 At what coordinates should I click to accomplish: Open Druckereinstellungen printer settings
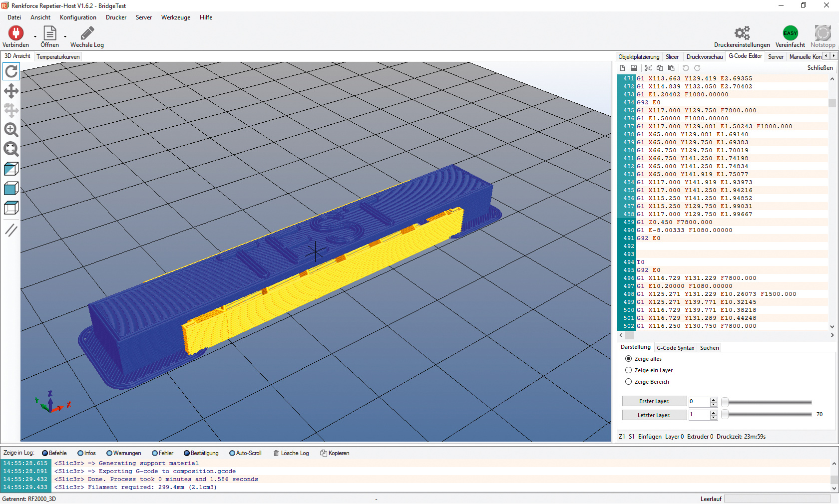742,33
